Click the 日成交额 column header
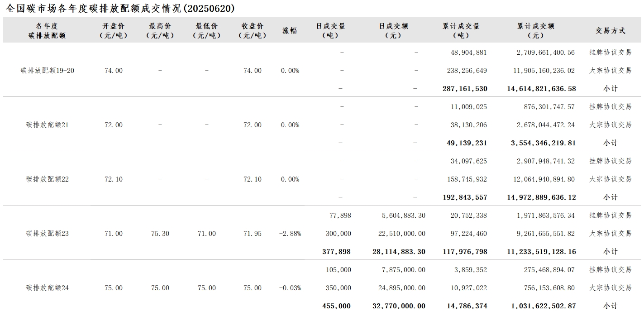This screenshot has width=644, height=321. (393, 31)
